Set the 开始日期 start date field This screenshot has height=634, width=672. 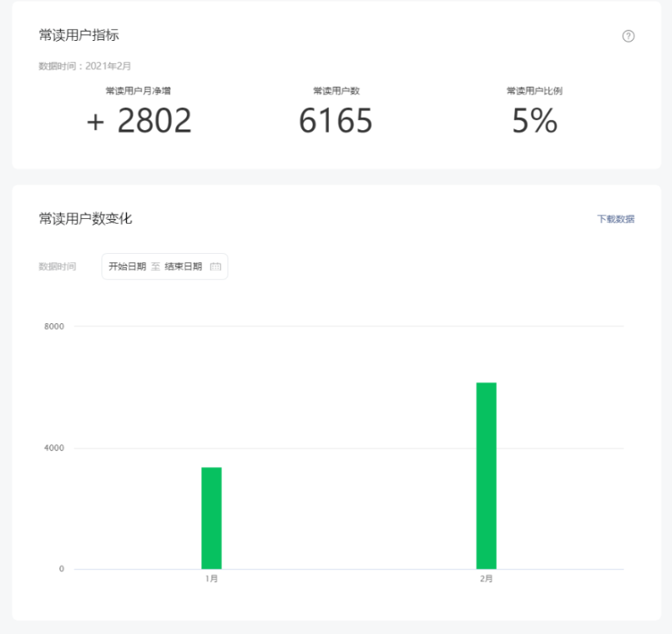127,266
